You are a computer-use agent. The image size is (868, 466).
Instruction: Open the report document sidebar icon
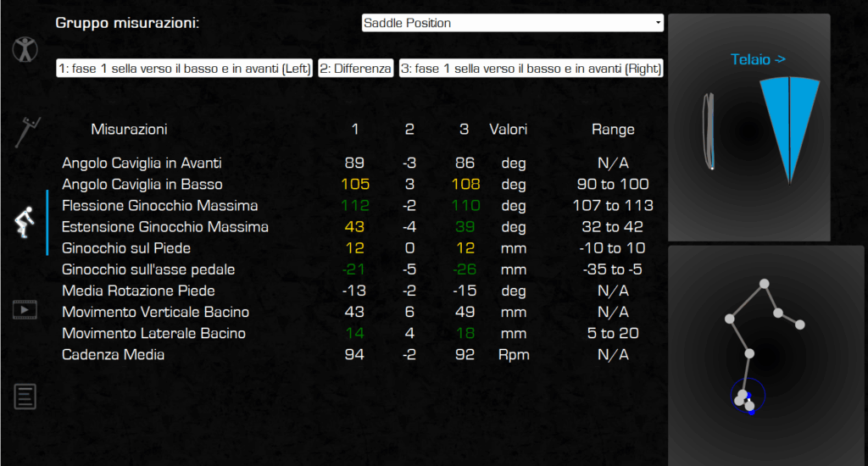tap(25, 396)
